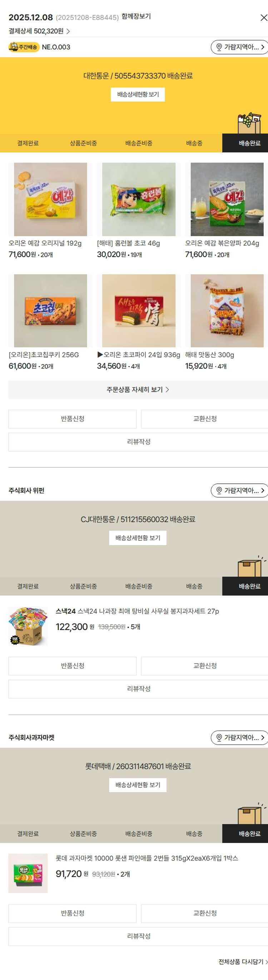
Task: Click the delivery box icon for 주식회사 위펀
Action: click(250, 566)
